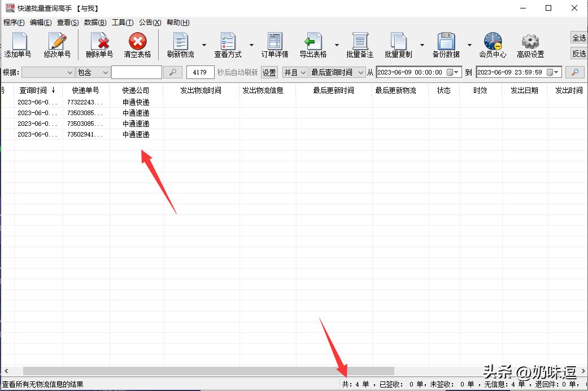Open the 查看方式 view mode icon
This screenshot has width=588, height=391.
pyautogui.click(x=228, y=45)
